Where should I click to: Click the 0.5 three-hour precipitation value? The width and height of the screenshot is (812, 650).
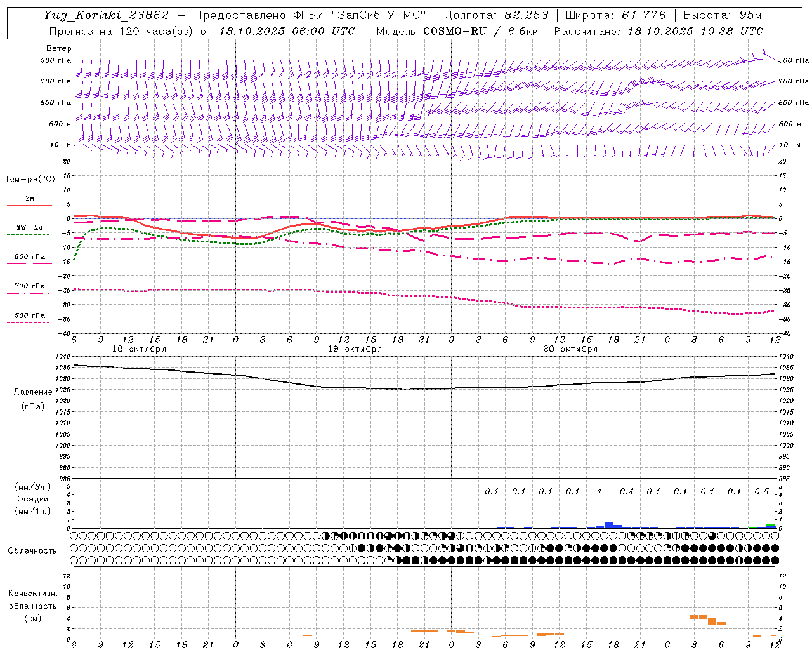point(761,491)
